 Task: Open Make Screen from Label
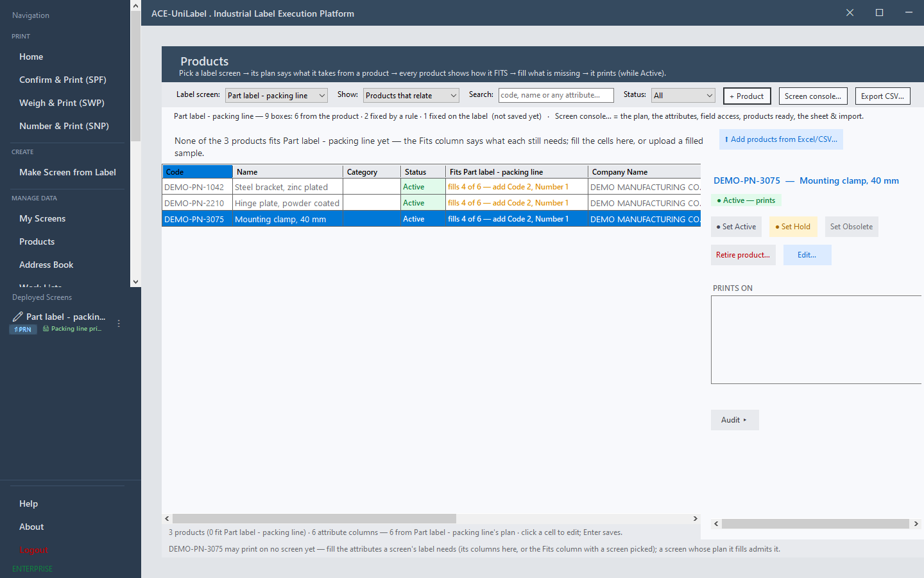[x=67, y=172]
